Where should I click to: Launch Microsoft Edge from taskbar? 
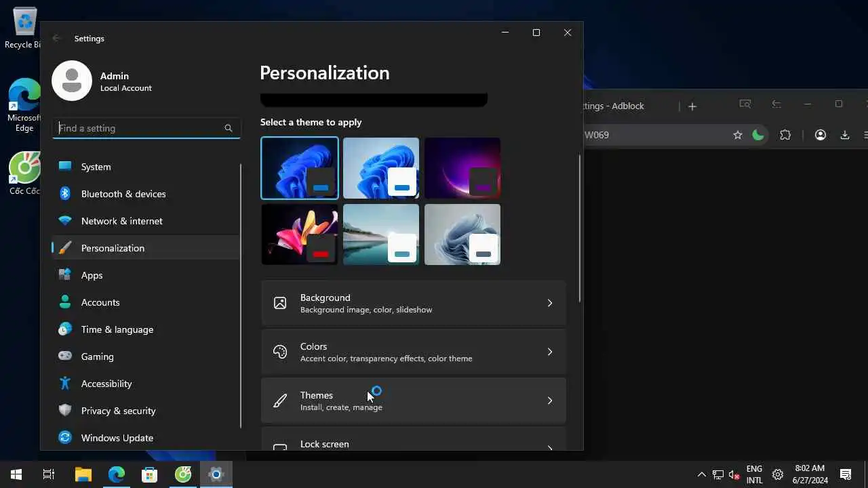(x=117, y=474)
